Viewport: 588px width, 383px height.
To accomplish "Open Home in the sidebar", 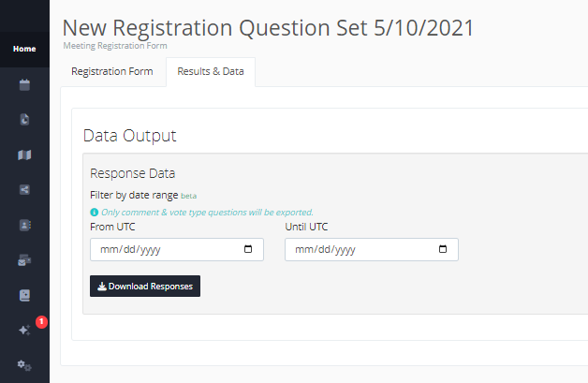I will [x=24, y=49].
